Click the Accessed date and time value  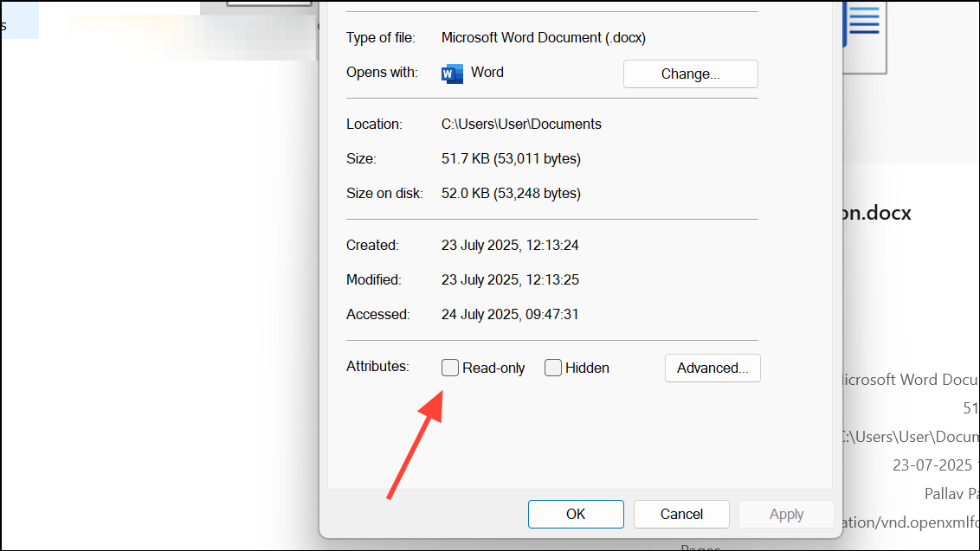pos(510,314)
